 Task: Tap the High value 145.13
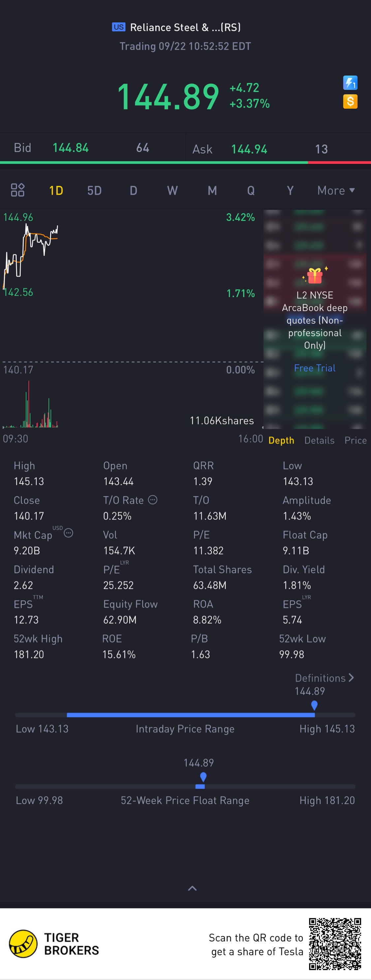[x=29, y=481]
